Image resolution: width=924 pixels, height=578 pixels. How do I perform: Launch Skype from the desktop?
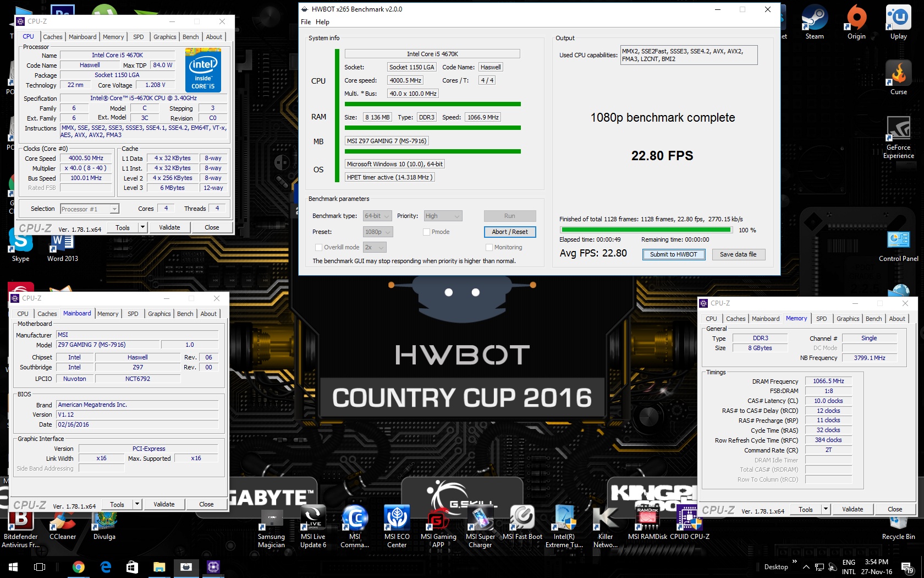point(21,245)
